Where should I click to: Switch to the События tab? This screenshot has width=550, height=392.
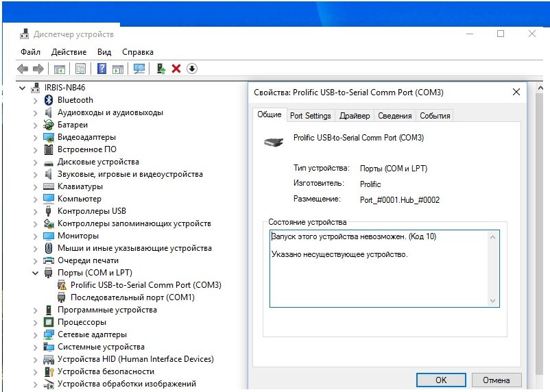click(435, 116)
